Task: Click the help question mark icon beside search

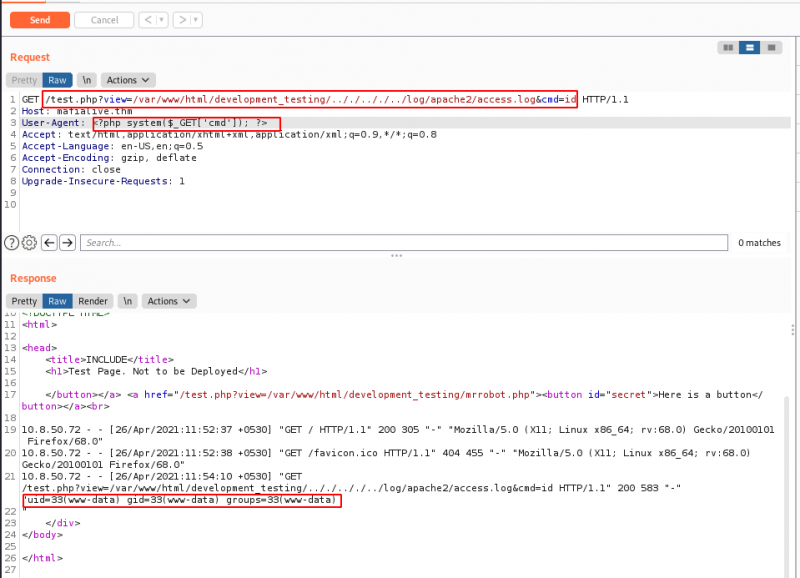Action: (9, 241)
